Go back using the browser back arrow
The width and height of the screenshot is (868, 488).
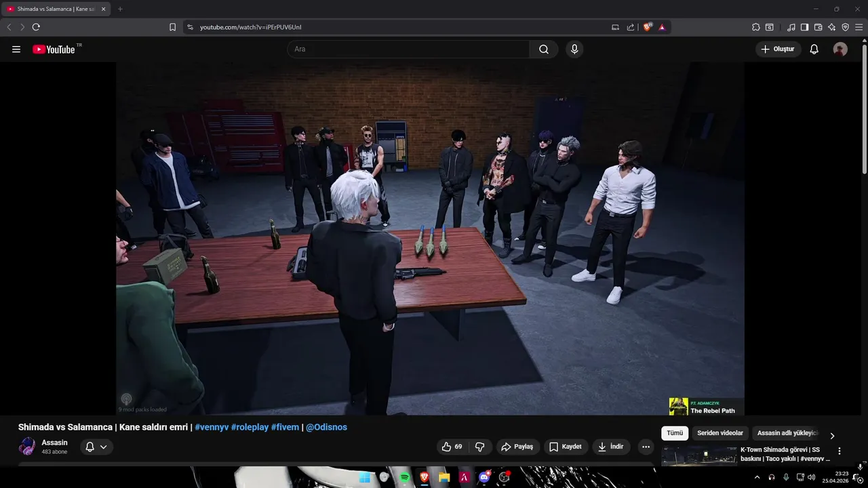(x=9, y=27)
